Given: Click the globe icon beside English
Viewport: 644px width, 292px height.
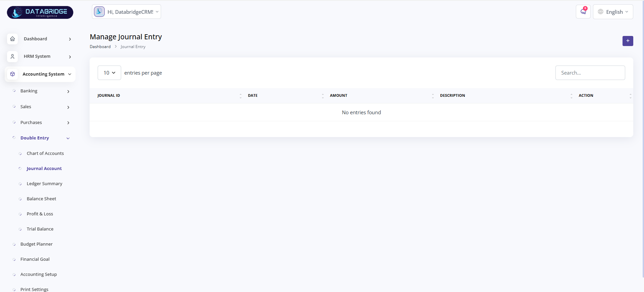Looking at the screenshot, I should tap(601, 12).
